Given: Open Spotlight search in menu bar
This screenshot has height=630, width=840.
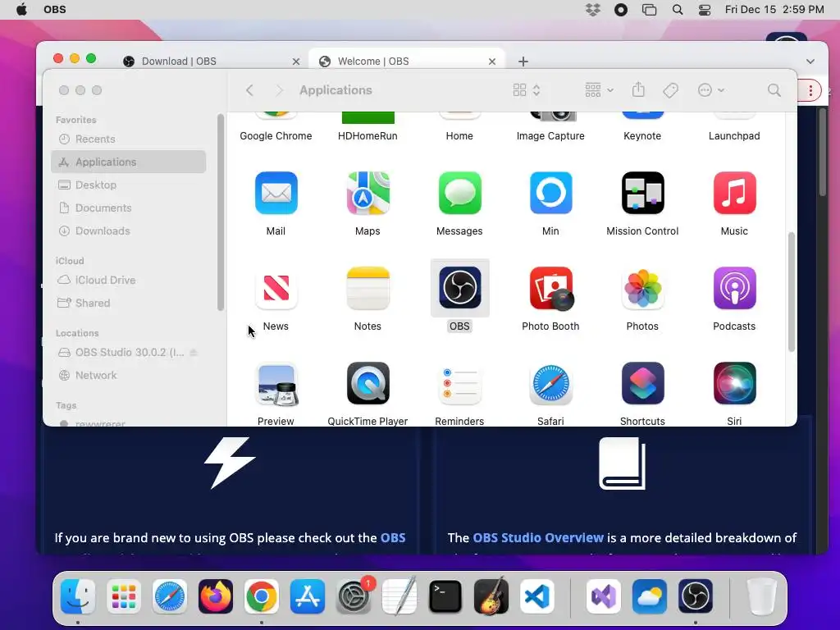Looking at the screenshot, I should (x=677, y=10).
